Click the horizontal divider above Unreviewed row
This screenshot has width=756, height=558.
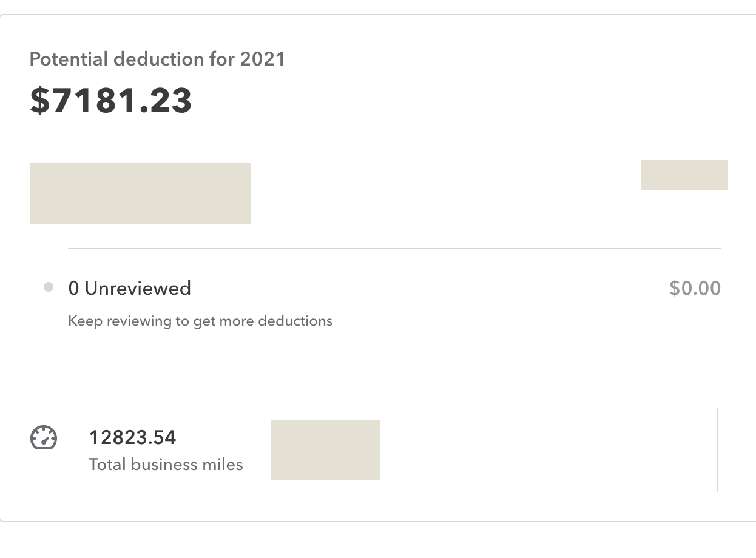tap(394, 249)
